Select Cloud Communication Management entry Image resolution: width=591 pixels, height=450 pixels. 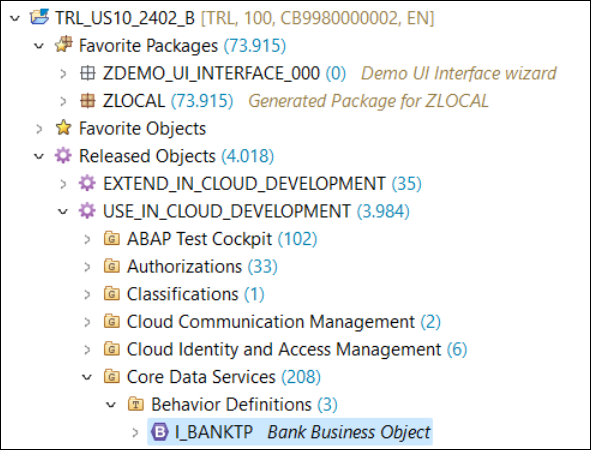coord(272,321)
